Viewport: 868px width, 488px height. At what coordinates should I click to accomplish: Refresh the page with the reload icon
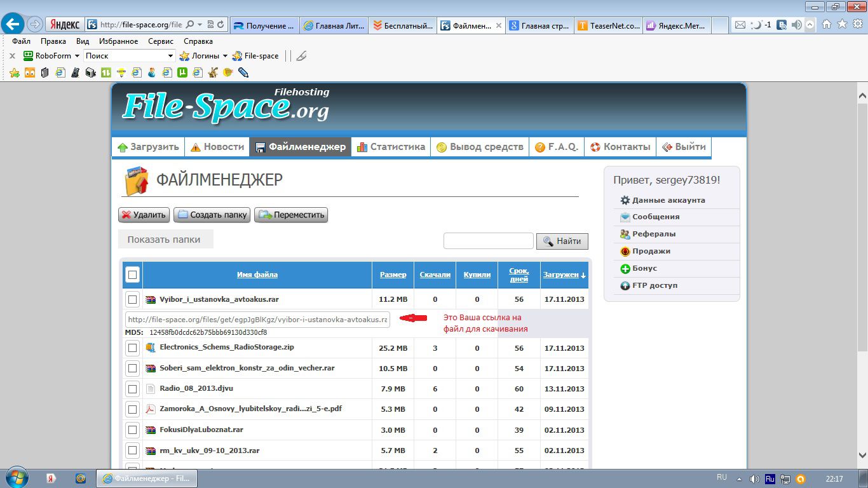pos(220,25)
